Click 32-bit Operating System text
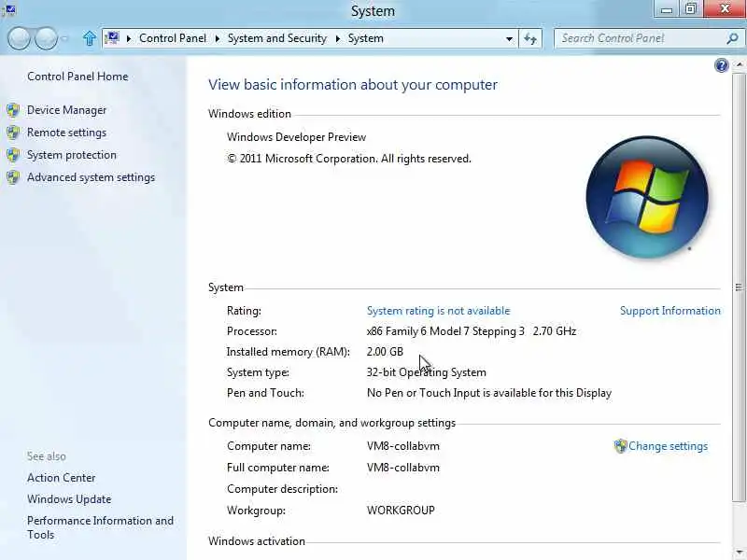 pos(427,372)
